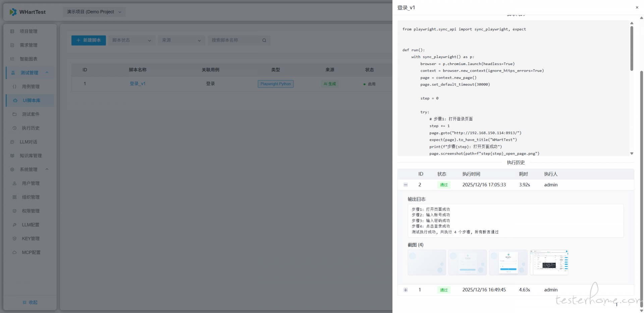Go to 执行历史 page
644x313 pixels.
(x=31, y=128)
